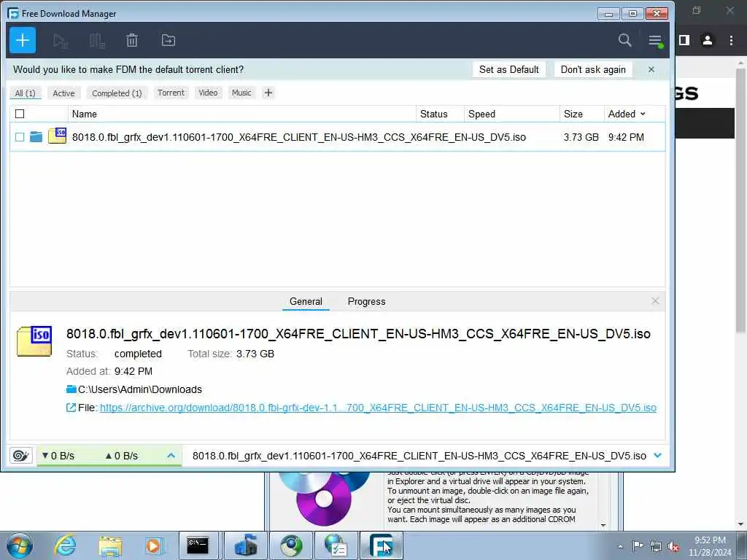Open Windows Explorer from taskbar
The height and width of the screenshot is (560, 747).
pos(111,545)
